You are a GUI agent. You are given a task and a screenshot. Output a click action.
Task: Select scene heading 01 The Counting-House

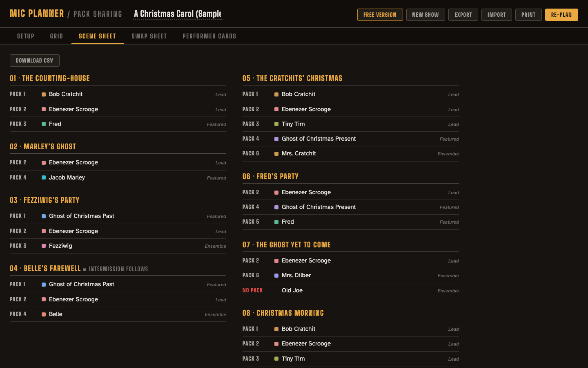(50, 78)
